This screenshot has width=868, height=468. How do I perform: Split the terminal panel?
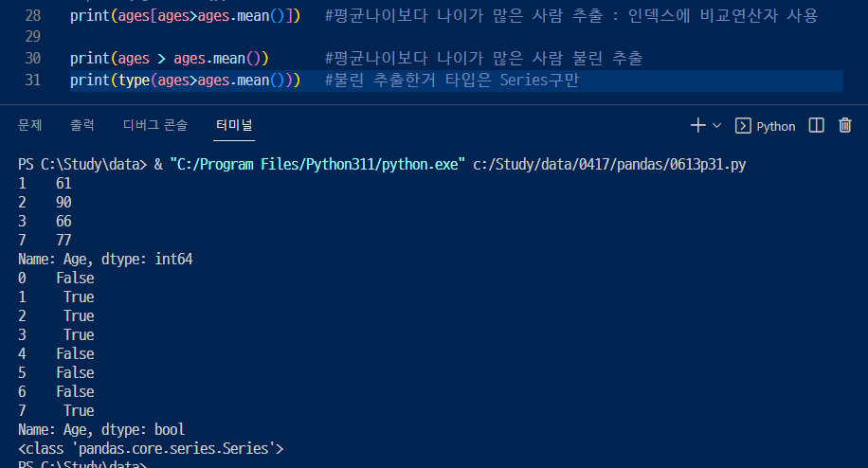(817, 126)
